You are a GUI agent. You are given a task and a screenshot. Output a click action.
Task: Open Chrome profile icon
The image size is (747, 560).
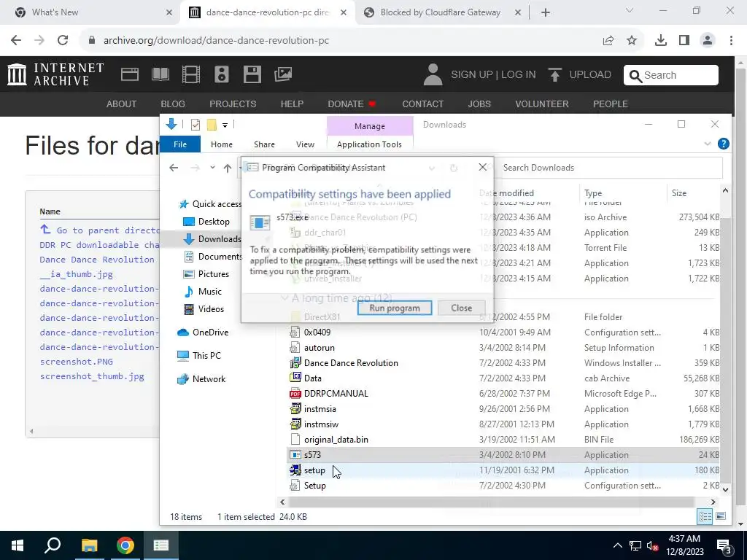tap(708, 41)
